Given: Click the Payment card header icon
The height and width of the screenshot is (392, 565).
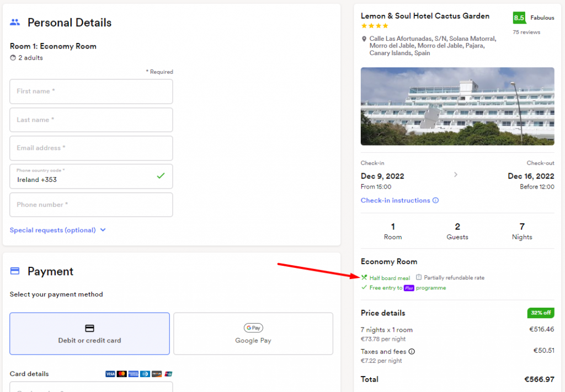Looking at the screenshot, I should (x=15, y=271).
